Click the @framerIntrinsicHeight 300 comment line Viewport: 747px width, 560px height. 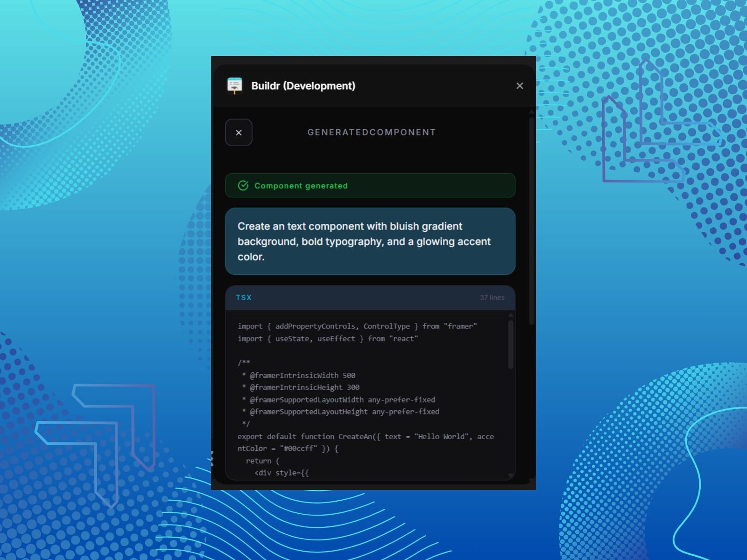tap(301, 387)
